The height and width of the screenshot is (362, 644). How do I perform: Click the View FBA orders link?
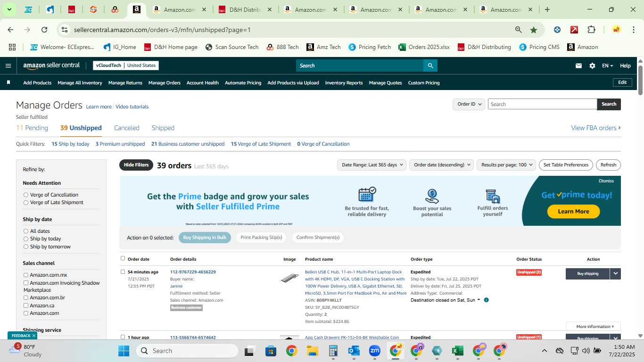(596, 128)
